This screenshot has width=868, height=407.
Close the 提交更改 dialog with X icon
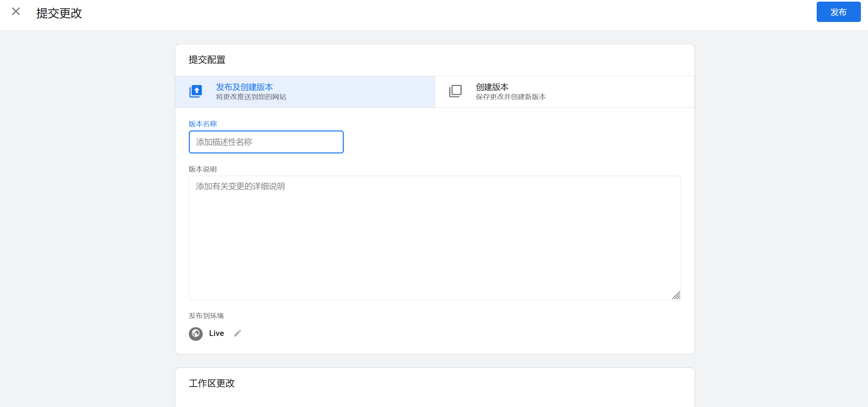point(16,11)
